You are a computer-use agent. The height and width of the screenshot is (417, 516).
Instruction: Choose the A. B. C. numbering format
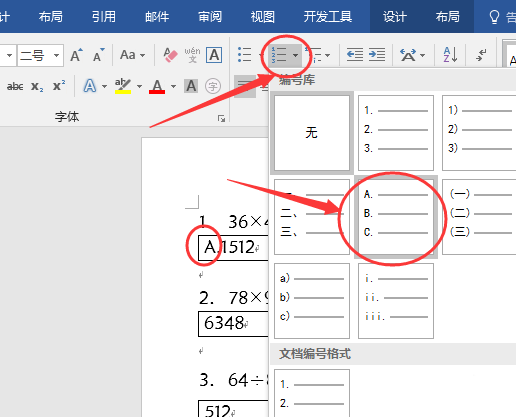(396, 217)
